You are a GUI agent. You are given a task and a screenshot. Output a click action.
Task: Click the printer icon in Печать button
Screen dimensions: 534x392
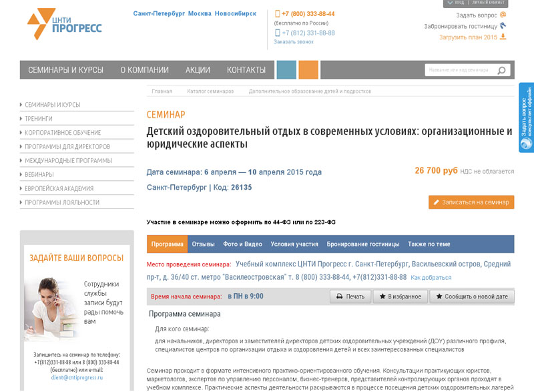[339, 297]
